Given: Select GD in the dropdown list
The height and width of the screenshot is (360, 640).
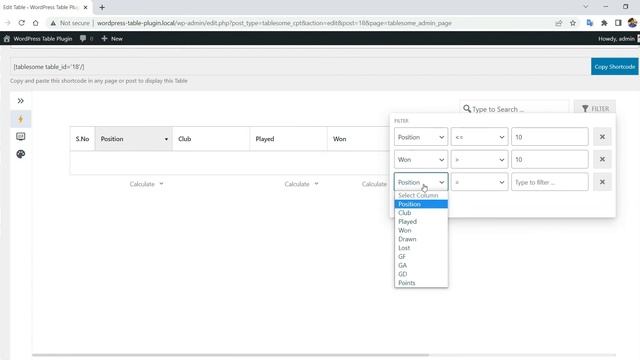Looking at the screenshot, I should click(421, 274).
